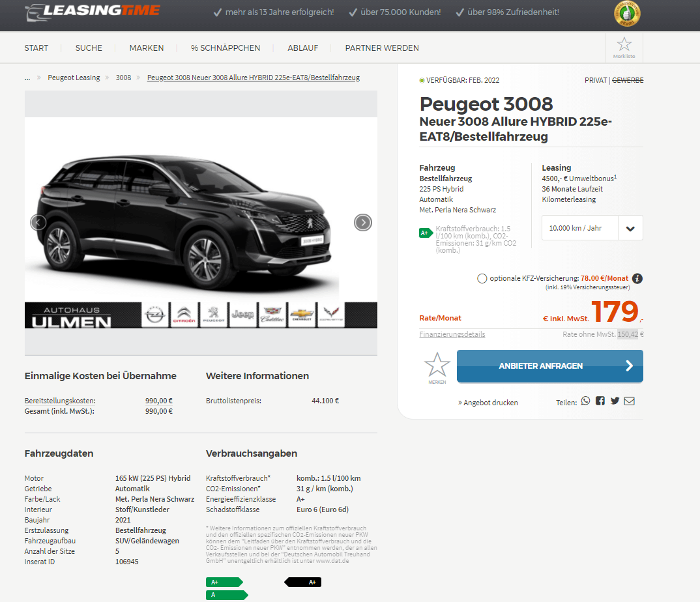Click the Corvette logo in the banner
The image size is (700, 602).
coord(331,315)
